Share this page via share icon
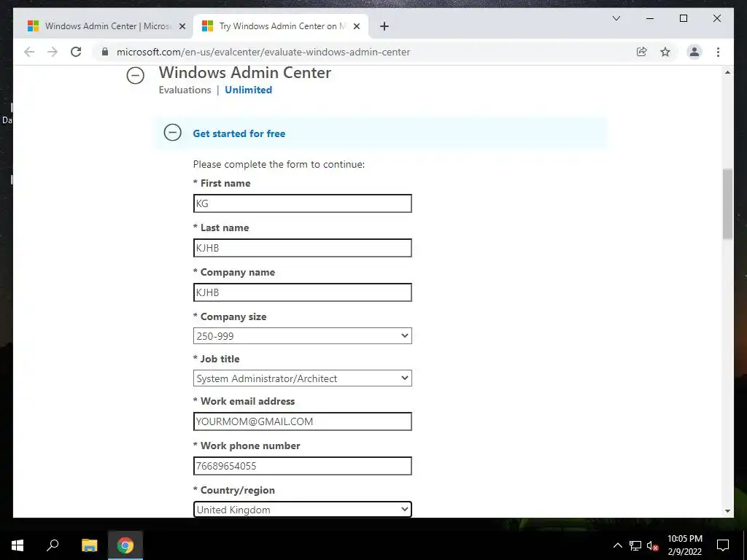The width and height of the screenshot is (747, 560). coord(642,52)
